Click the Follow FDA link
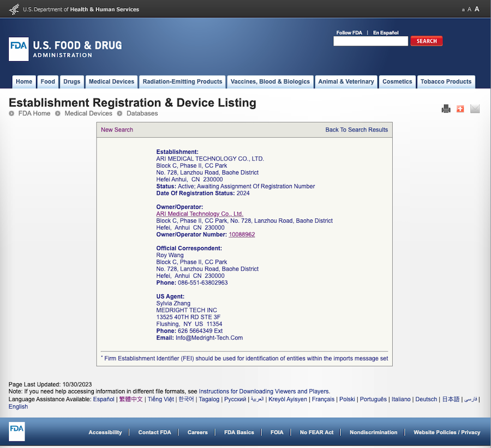491x448 pixels. click(x=349, y=33)
